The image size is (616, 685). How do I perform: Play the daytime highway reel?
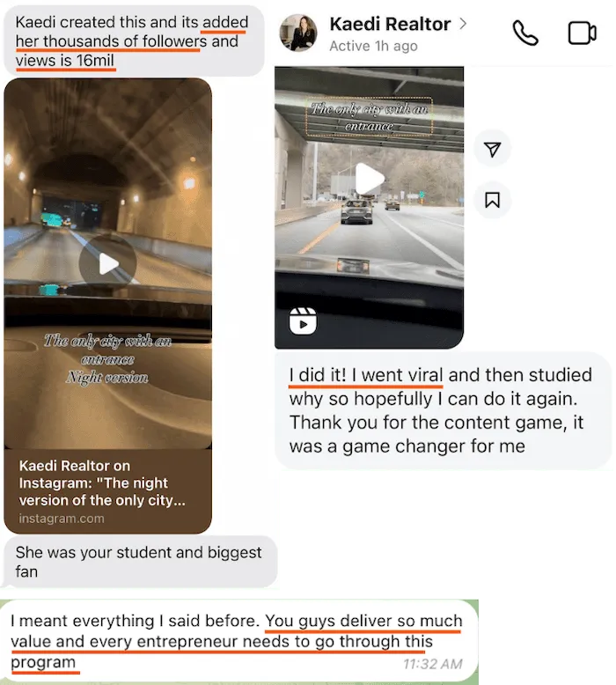(x=370, y=178)
